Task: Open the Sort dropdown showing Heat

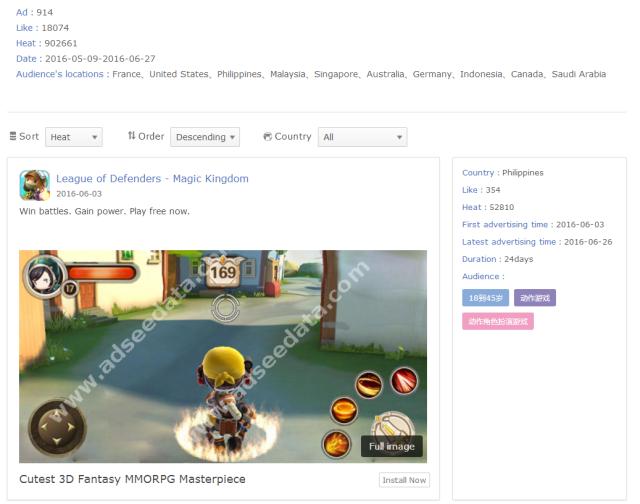Action: pos(74,137)
